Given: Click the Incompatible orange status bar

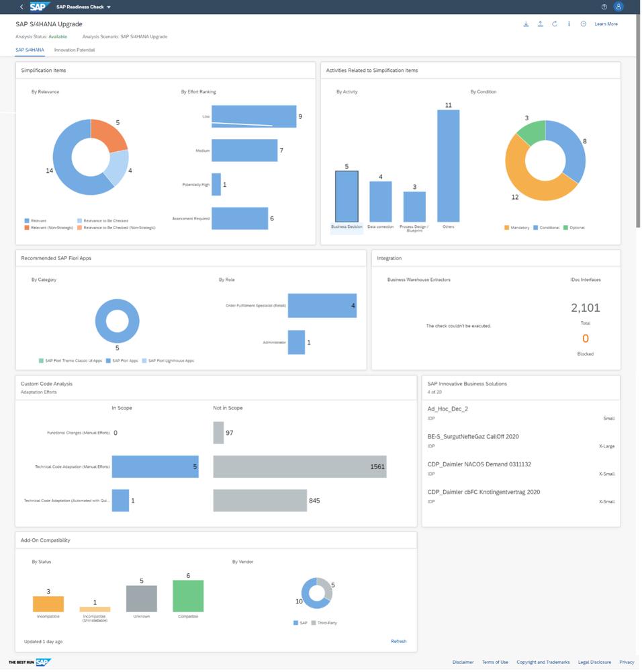Looking at the screenshot, I should (x=48, y=604).
